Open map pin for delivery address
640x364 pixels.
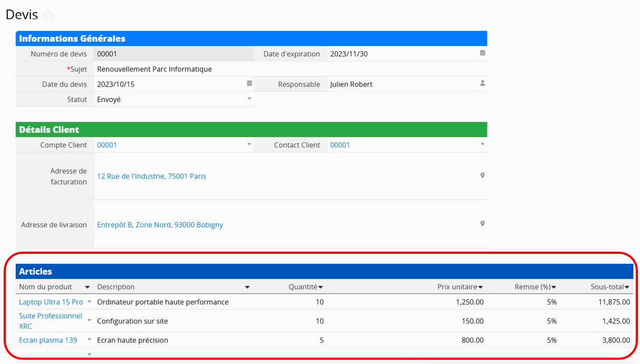tap(482, 224)
